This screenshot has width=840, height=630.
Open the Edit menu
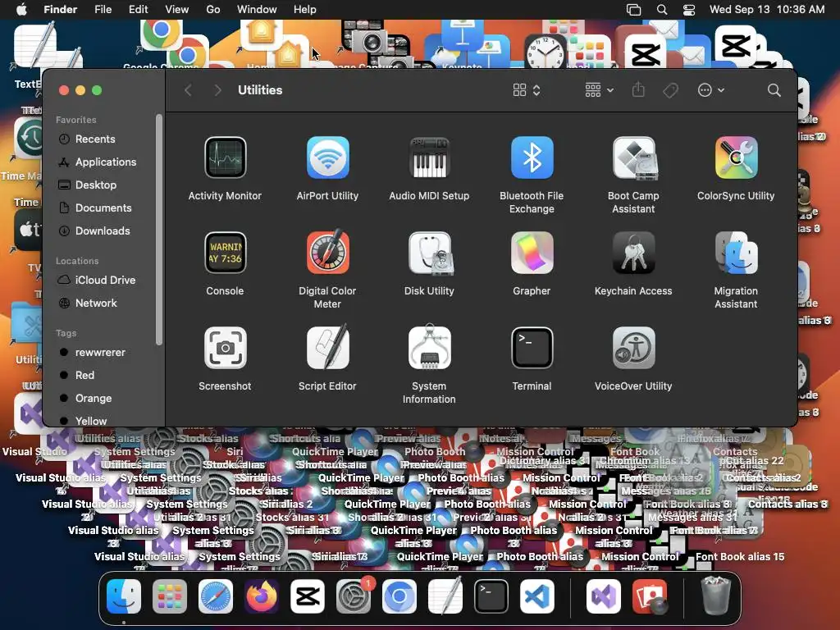click(x=138, y=10)
